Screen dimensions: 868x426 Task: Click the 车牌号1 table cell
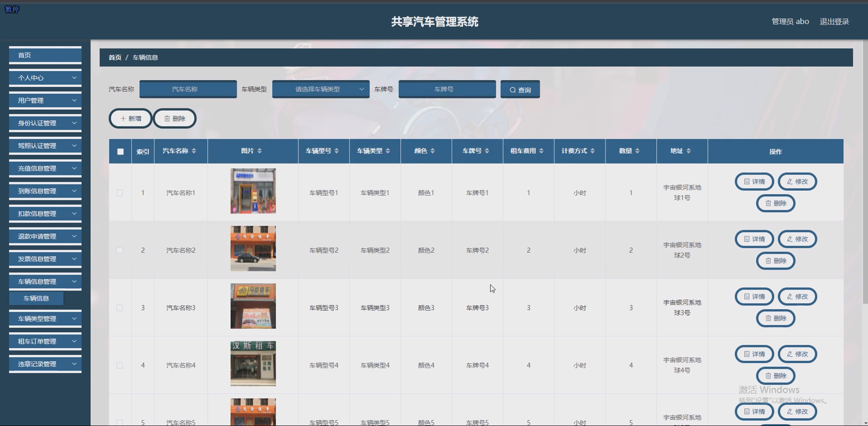[x=477, y=193]
